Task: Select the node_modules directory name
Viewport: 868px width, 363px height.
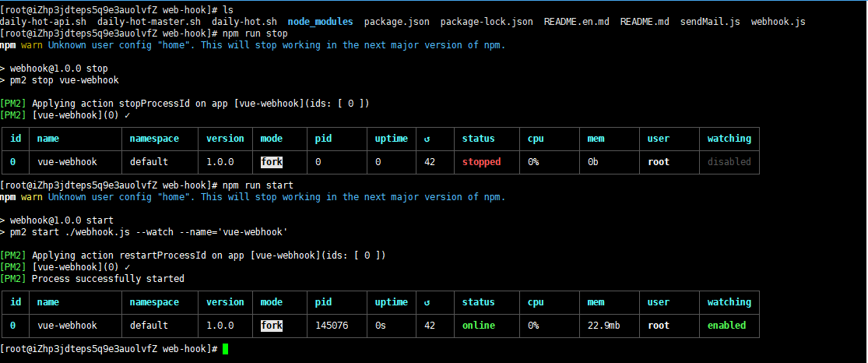Action: pos(320,22)
